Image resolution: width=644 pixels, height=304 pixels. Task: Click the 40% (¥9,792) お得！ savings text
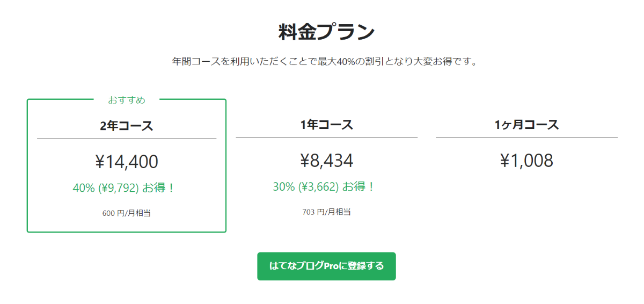[x=124, y=188]
